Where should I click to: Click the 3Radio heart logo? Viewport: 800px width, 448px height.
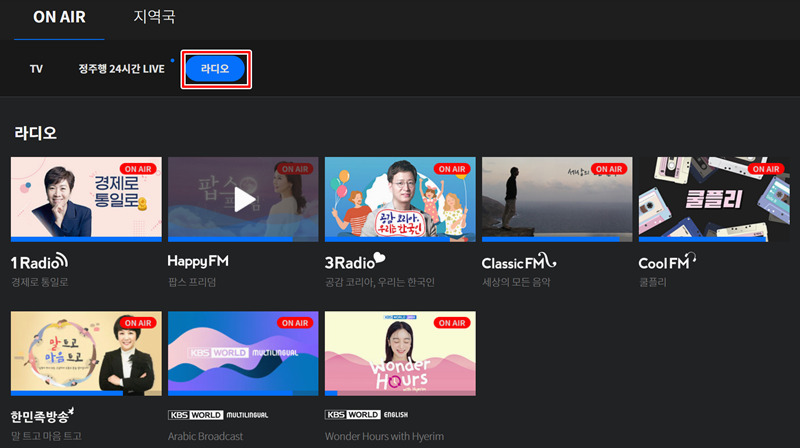point(355,261)
